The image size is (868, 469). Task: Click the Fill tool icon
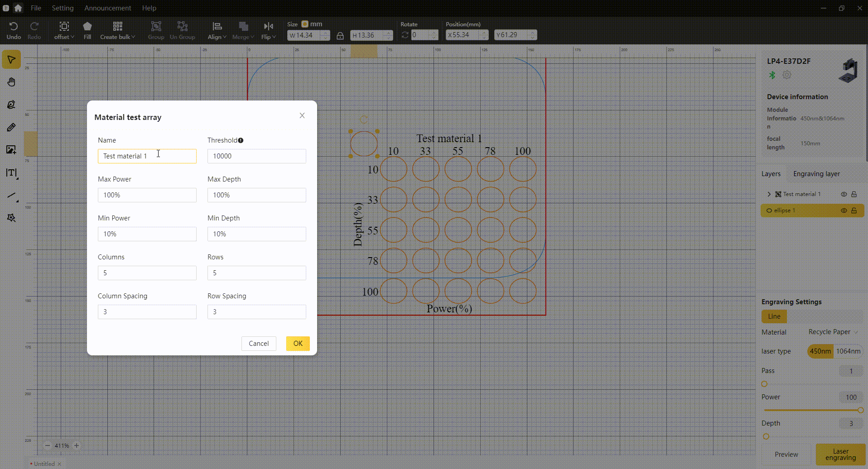pos(87,30)
